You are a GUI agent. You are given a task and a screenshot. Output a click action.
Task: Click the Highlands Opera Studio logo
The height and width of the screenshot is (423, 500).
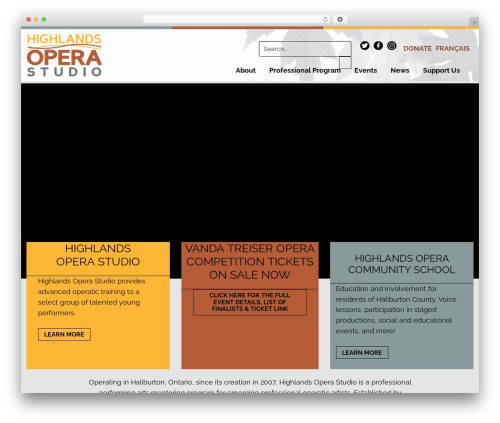point(64,55)
